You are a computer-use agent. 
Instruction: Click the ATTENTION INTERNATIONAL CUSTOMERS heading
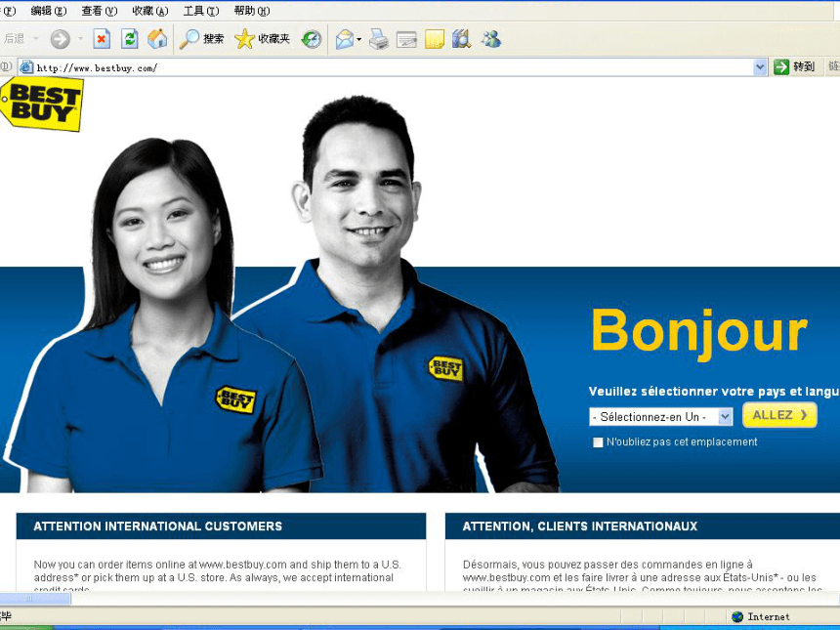[x=157, y=526]
